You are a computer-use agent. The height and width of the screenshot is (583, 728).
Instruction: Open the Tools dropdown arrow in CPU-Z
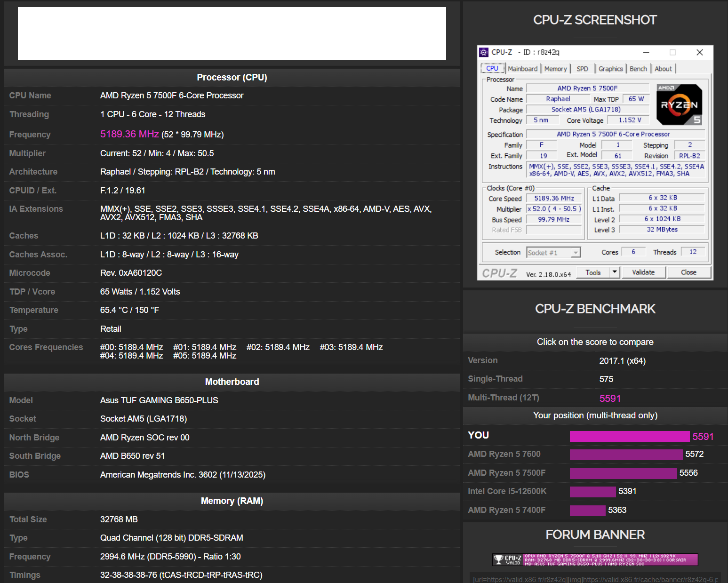(x=615, y=272)
